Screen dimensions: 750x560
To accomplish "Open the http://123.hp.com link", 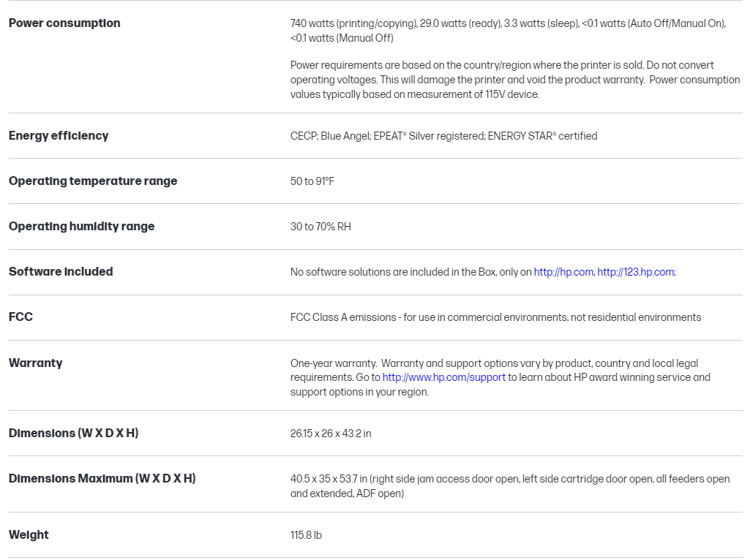I will coord(635,272).
